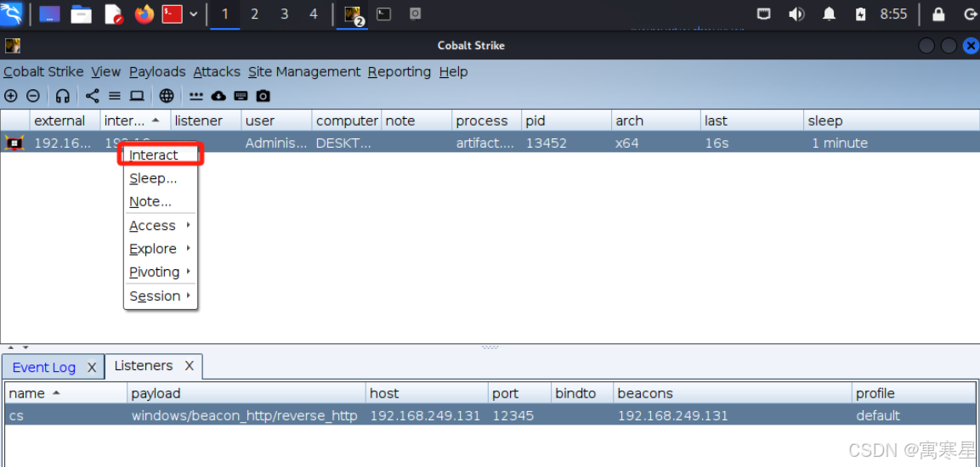Lock the screen with padlock icon
Image resolution: width=980 pixels, height=467 pixels.
pos(938,14)
